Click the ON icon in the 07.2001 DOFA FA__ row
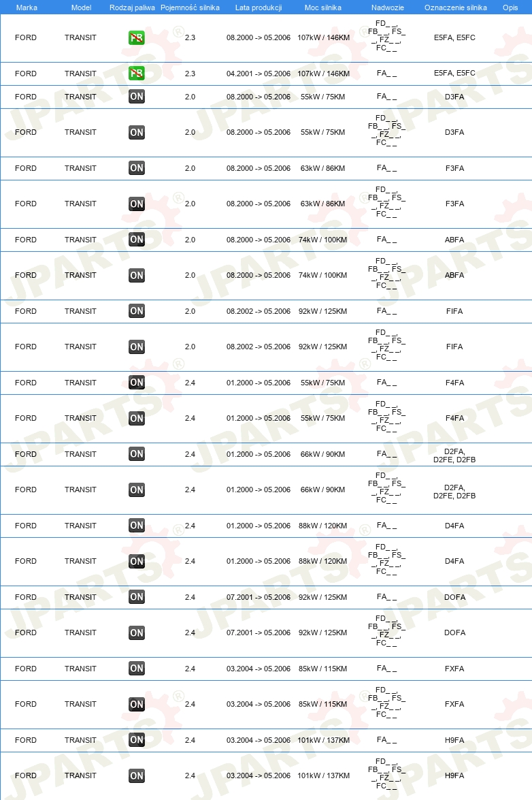This screenshot has height=800, width=532. 137,597
